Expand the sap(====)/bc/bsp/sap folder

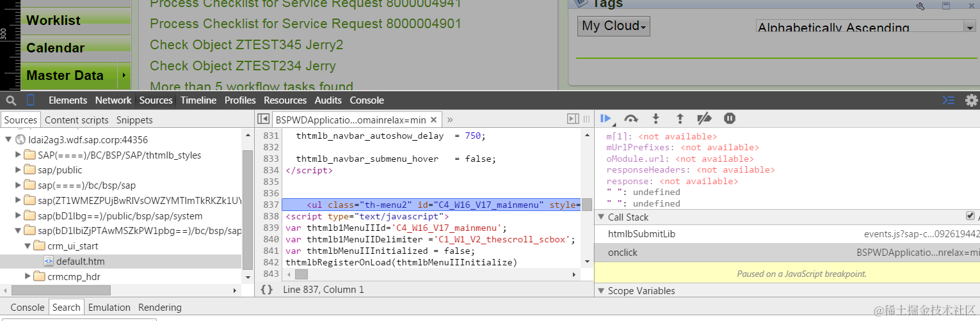[18, 185]
